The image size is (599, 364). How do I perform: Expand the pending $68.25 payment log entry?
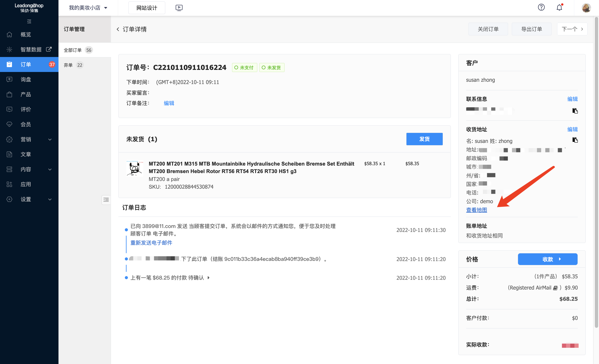208,277
